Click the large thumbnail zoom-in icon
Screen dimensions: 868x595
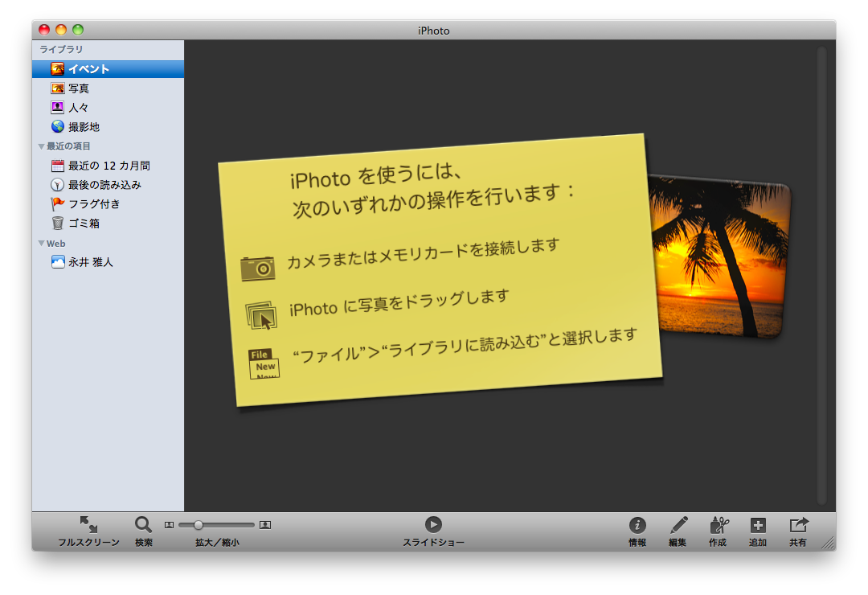tap(265, 525)
